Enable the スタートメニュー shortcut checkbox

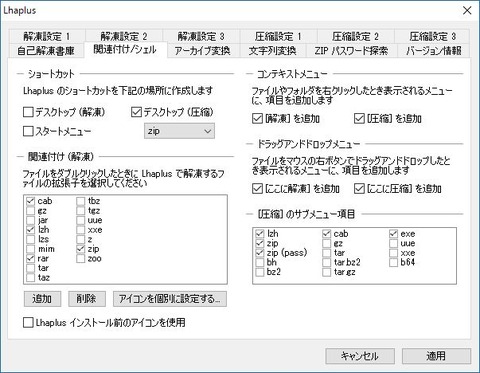pos(28,131)
